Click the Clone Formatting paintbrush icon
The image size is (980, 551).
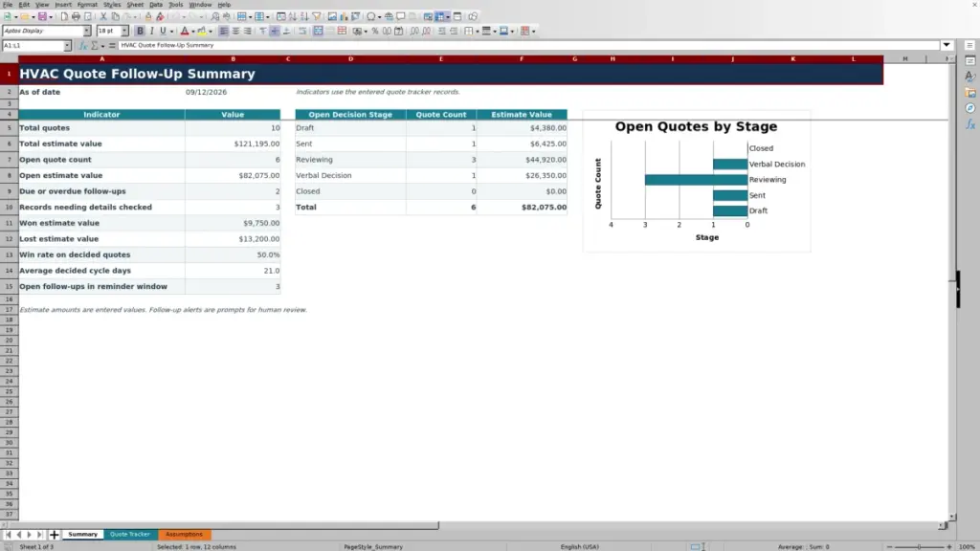coord(148,16)
